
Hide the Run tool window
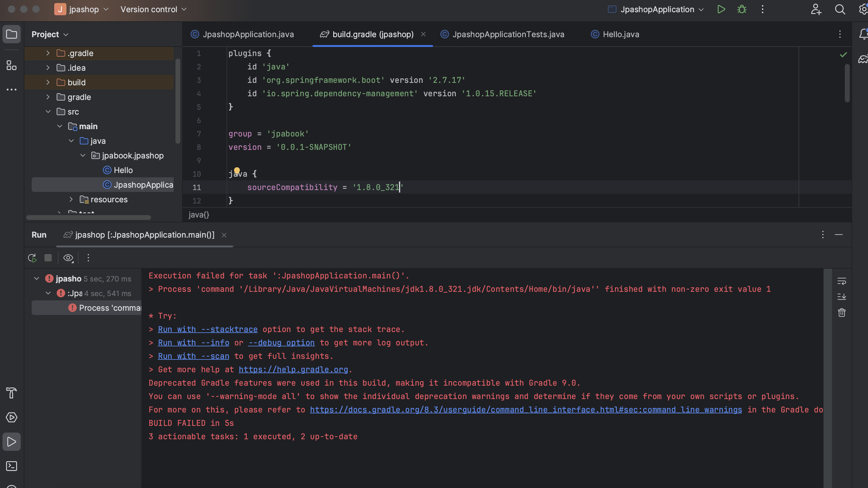tap(839, 235)
